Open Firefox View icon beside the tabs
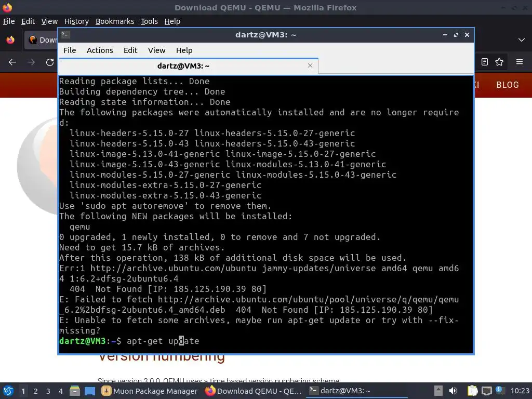This screenshot has height=399, width=532. [10, 39]
